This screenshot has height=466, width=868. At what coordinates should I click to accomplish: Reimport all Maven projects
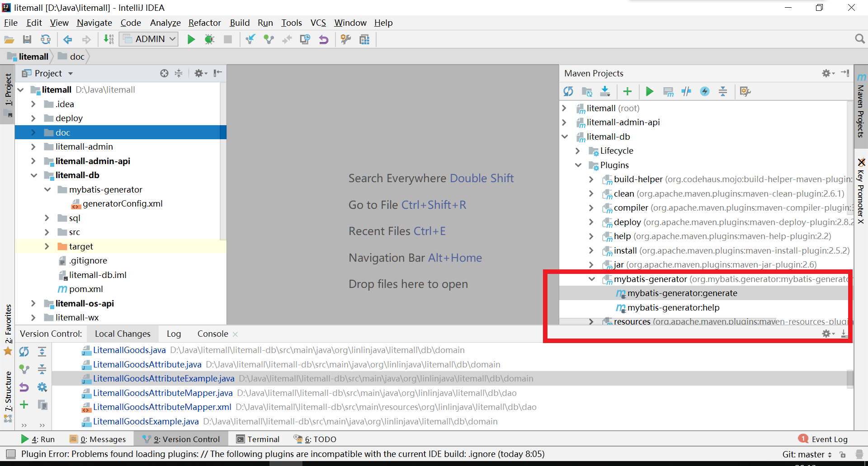pyautogui.click(x=568, y=92)
